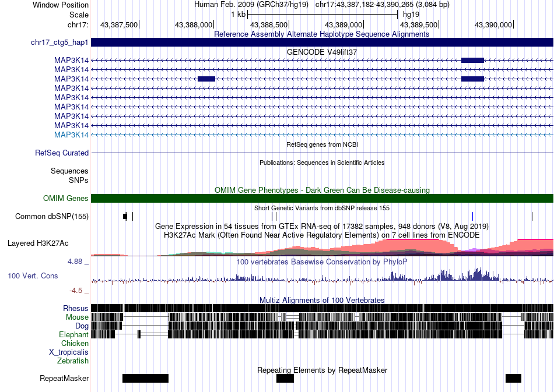Select the Mouse alignment label
Screen dimensions: 554x392
77,317
